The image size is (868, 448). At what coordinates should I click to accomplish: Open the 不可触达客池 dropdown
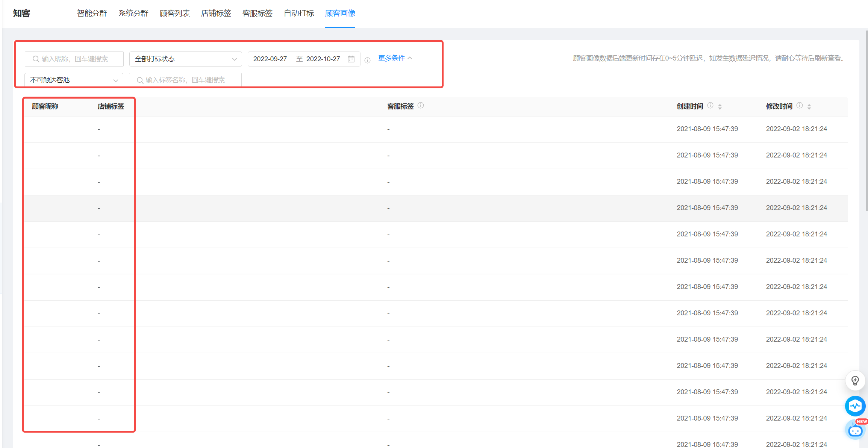74,80
